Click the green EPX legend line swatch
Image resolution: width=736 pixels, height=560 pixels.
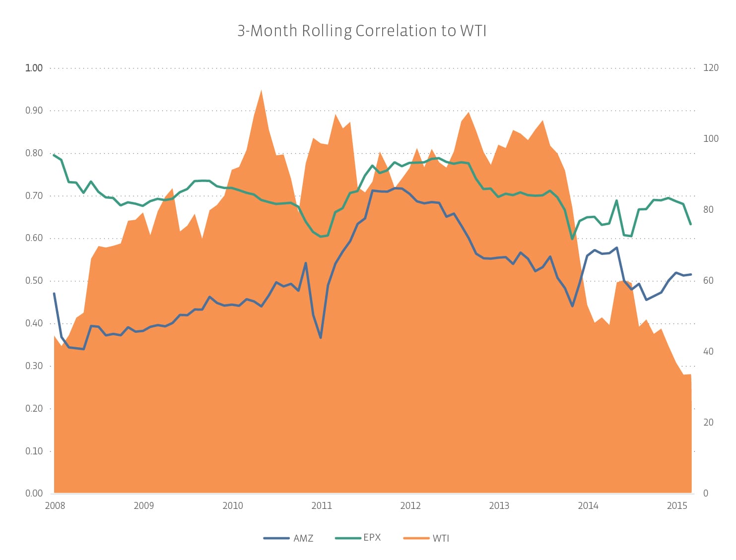coord(347,538)
